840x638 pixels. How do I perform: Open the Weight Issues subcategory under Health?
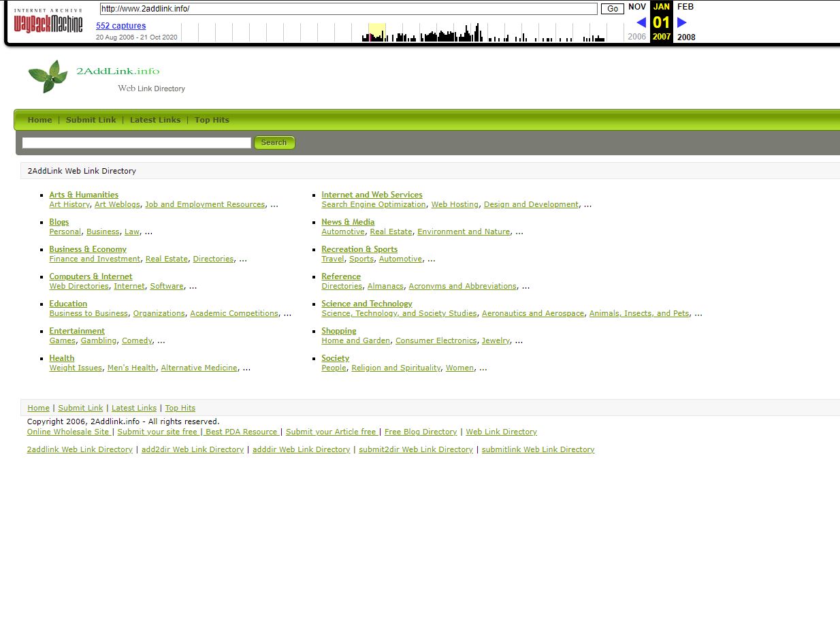pos(76,368)
